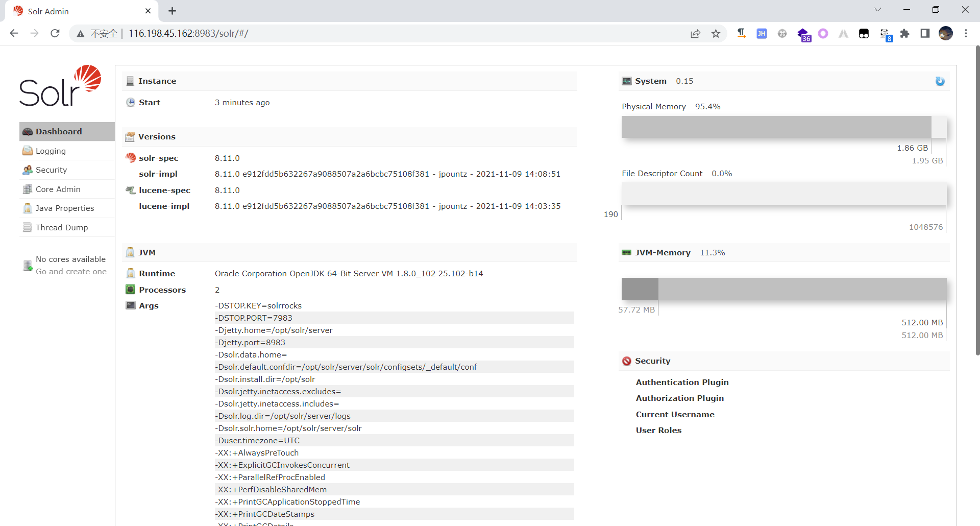Open the Dashboard menu item
Image resolution: width=980 pixels, height=526 pixels.
59,131
